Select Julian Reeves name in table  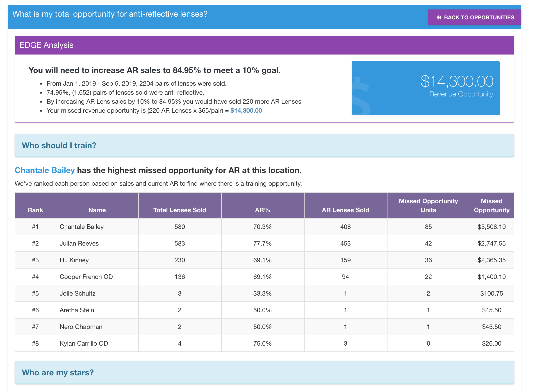pyautogui.click(x=79, y=244)
